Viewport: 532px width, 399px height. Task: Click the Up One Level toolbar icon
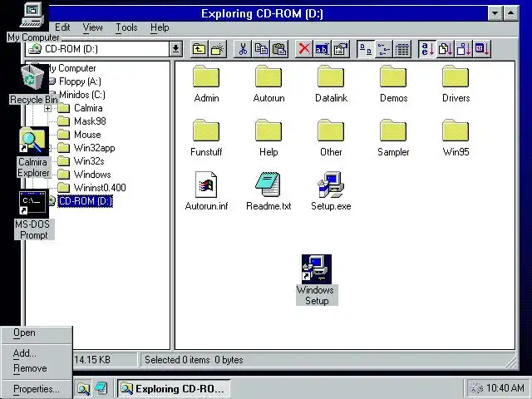click(x=199, y=50)
